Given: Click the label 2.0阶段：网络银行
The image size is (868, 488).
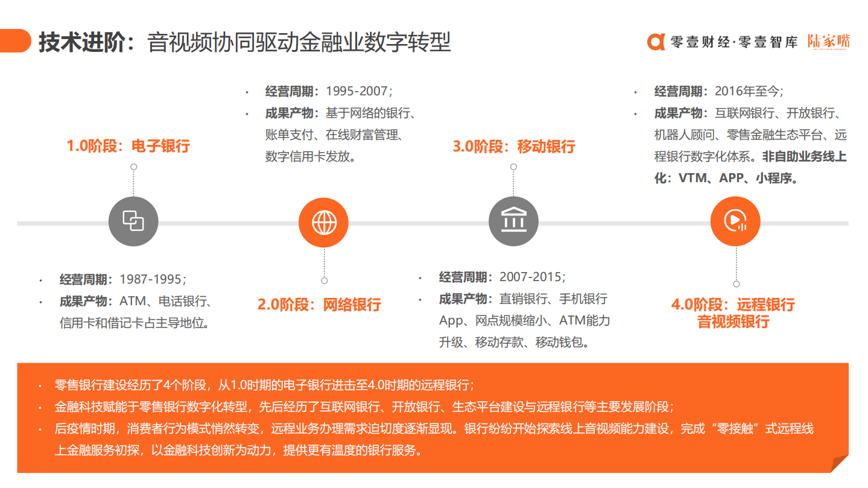Looking at the screenshot, I should click(320, 305).
